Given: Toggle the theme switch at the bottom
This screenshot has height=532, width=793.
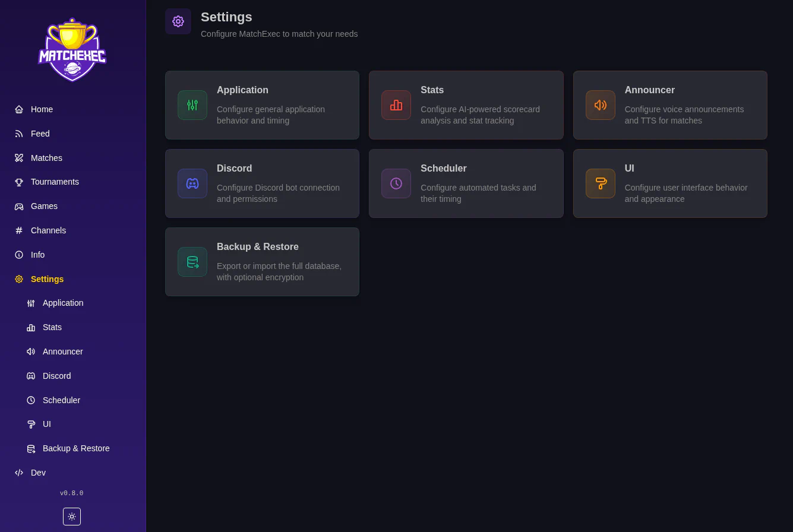Looking at the screenshot, I should 72,517.
